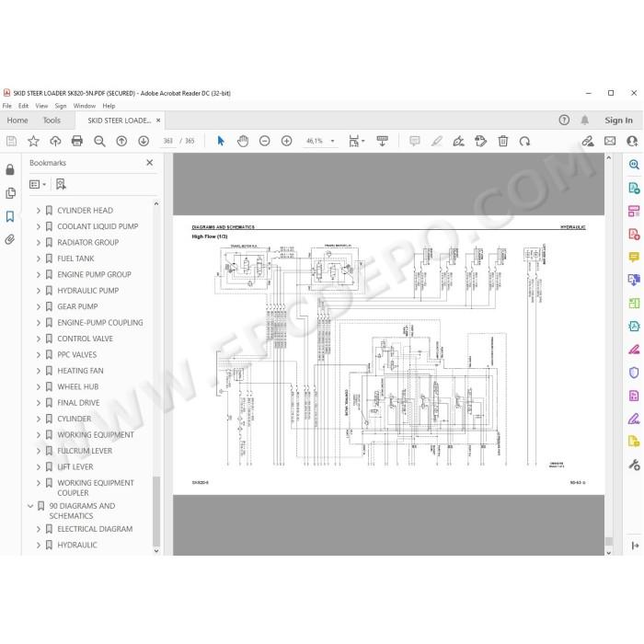Collapse the right tools pane arrow
Viewport: 644px width, 644px height.
click(x=635, y=546)
